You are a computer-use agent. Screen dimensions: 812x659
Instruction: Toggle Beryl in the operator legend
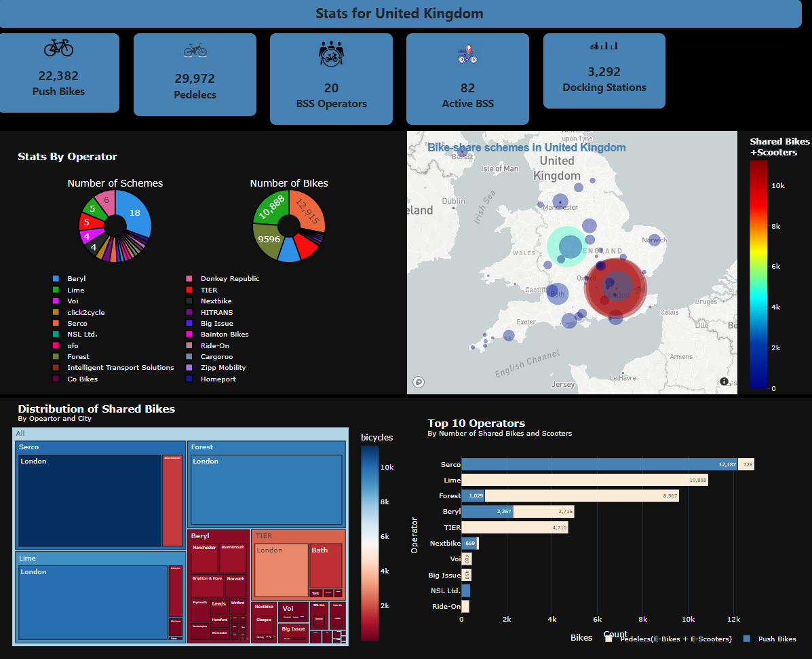(x=69, y=279)
